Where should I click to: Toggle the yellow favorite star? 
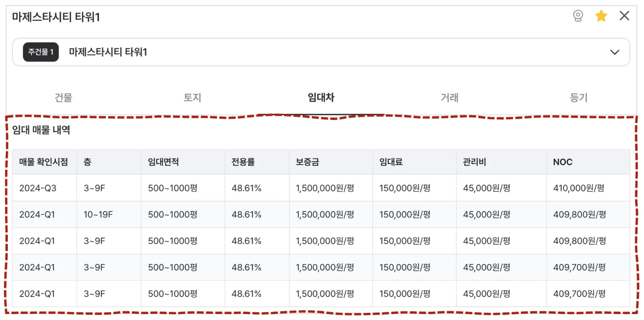coord(601,16)
